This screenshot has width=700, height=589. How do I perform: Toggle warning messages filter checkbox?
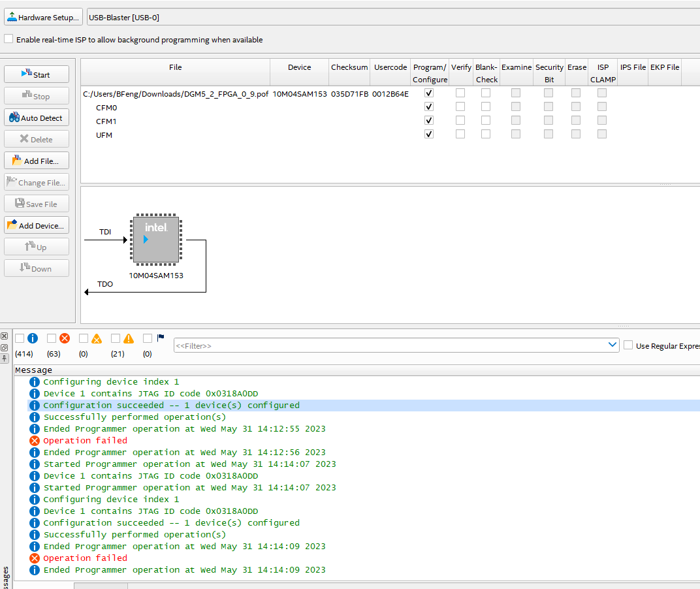coord(116,338)
